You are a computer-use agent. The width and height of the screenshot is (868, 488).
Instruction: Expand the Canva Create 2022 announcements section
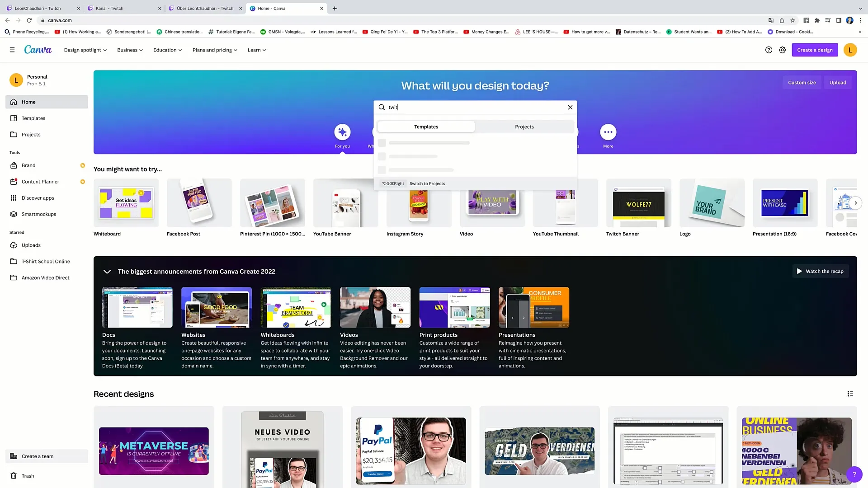click(107, 272)
